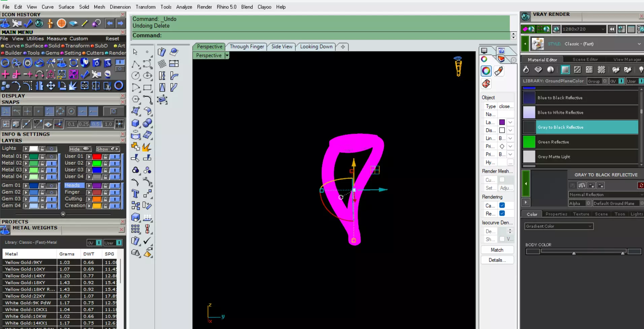The height and width of the screenshot is (329, 644).
Task: Pick the Polygon tool
Action: pos(135,99)
